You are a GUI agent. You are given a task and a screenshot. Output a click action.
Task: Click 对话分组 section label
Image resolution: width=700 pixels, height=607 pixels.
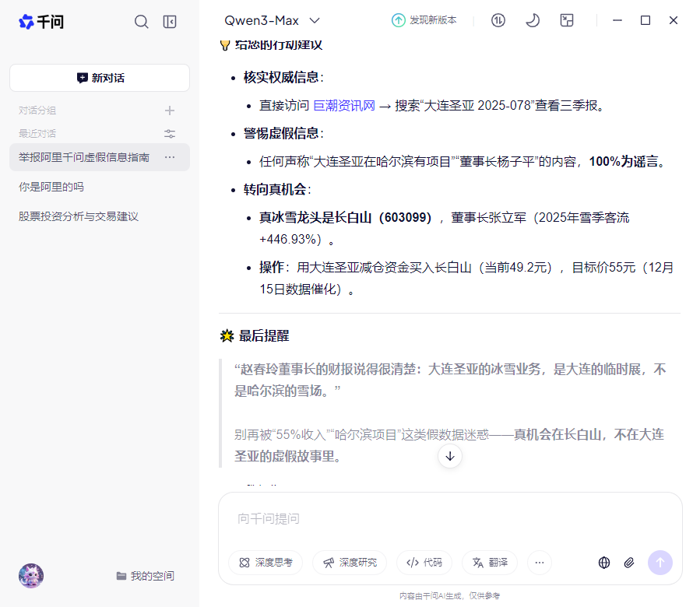click(x=37, y=111)
